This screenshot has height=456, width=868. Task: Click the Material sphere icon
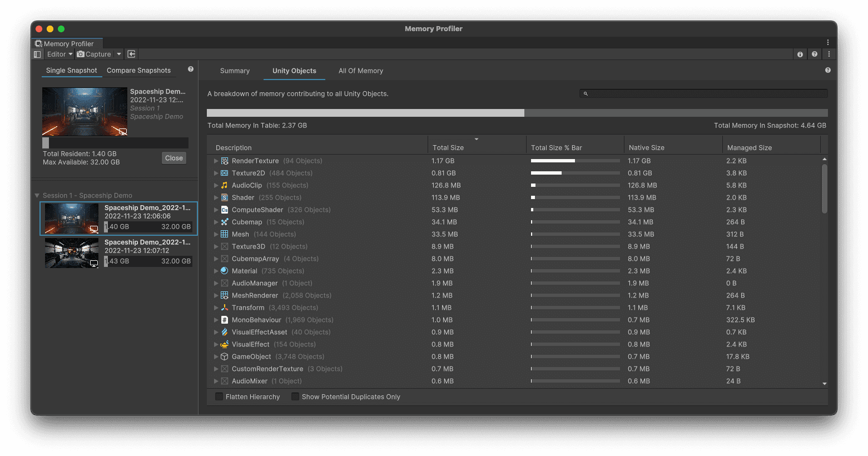tap(225, 271)
